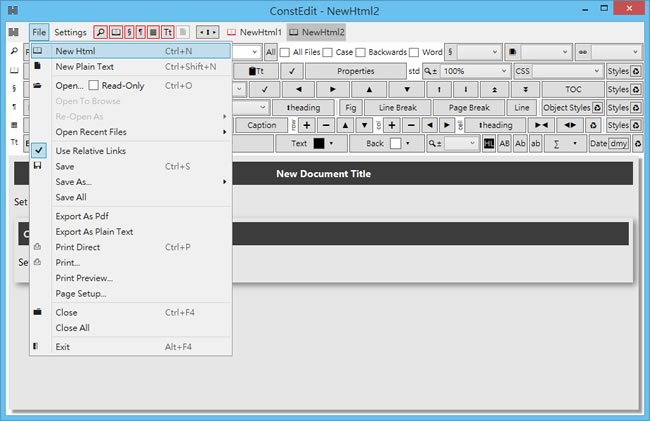Image resolution: width=650 pixels, height=421 pixels.
Task: Tick the Backwards checkbox
Action: (361, 52)
